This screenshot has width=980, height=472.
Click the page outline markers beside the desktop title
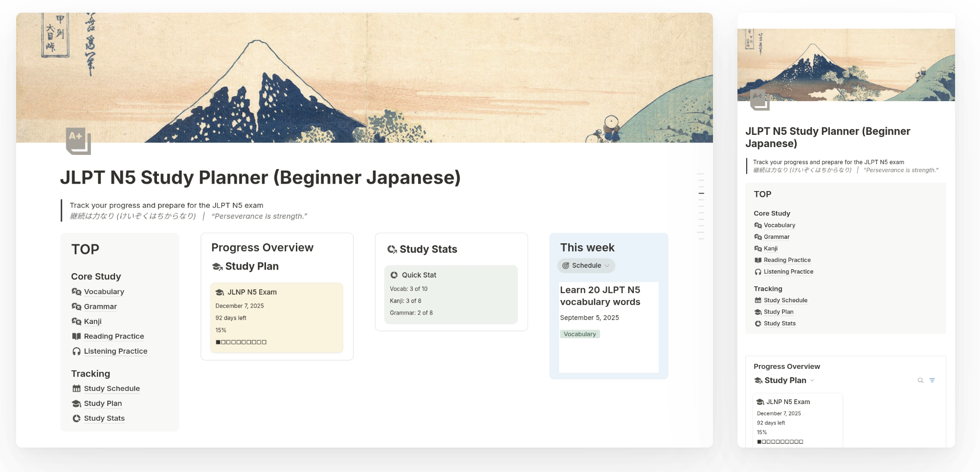click(x=701, y=206)
